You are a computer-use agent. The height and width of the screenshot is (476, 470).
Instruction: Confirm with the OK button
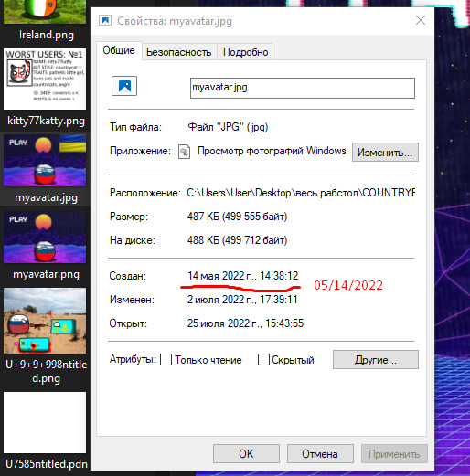[246, 454]
